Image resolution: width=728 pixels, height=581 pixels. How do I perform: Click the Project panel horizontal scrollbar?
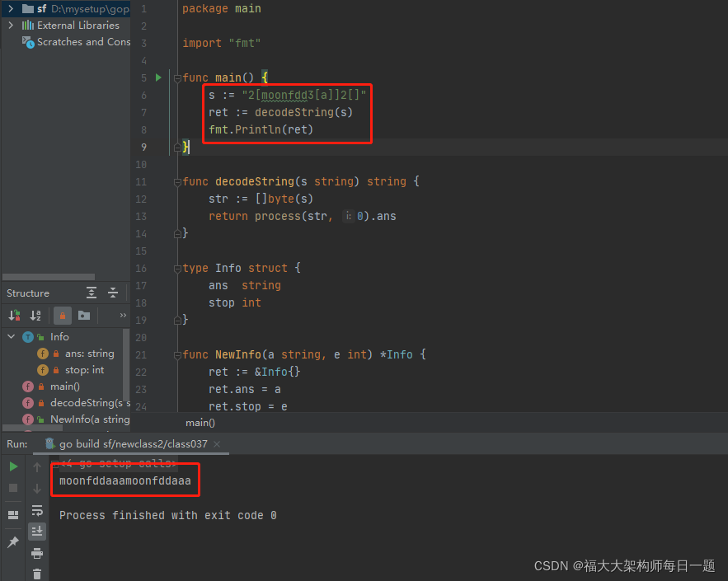pos(49,277)
